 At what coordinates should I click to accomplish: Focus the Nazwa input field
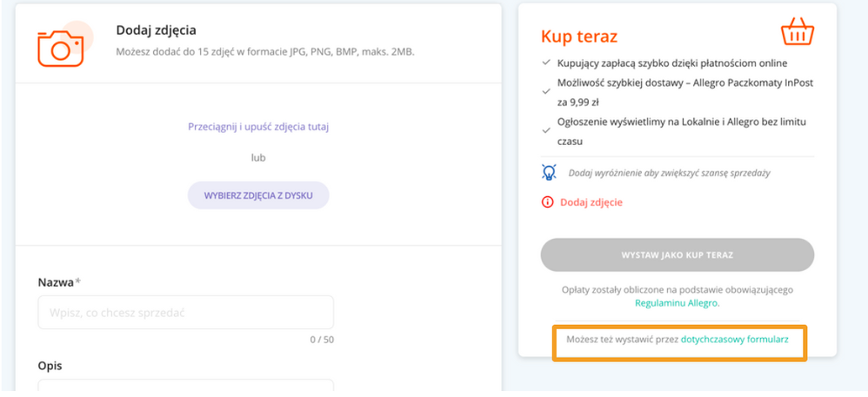[x=185, y=313]
